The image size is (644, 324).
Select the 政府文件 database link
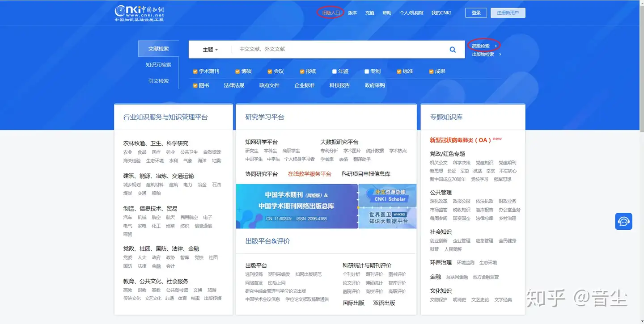[x=269, y=85]
